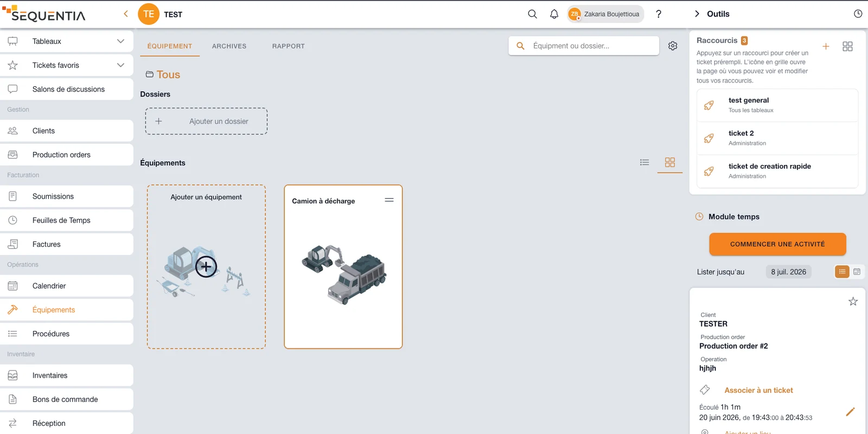Launch ticket de creation rapide shortcut
The height and width of the screenshot is (434, 868).
pyautogui.click(x=777, y=171)
